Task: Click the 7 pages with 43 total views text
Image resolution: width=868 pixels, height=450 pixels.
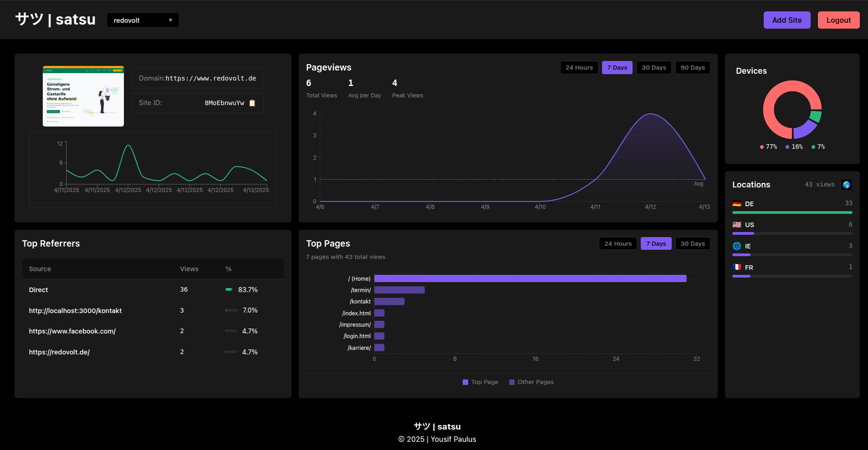Action: click(x=346, y=257)
